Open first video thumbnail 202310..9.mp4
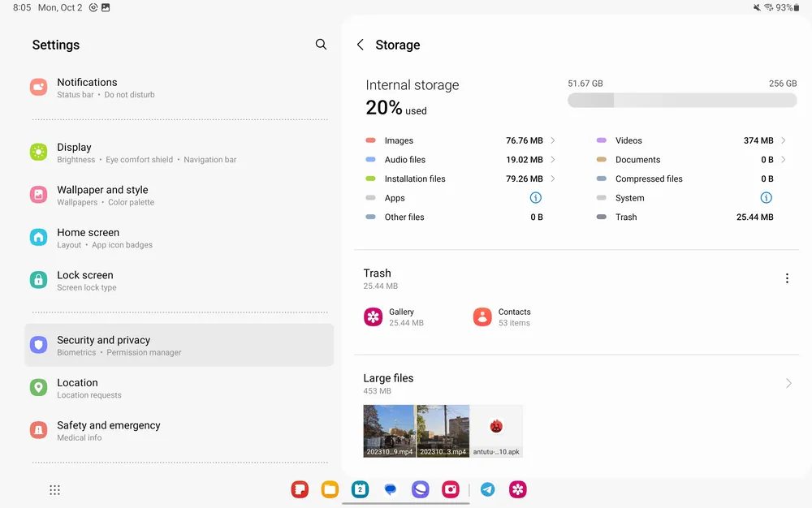This screenshot has width=812, height=508. coord(389,431)
